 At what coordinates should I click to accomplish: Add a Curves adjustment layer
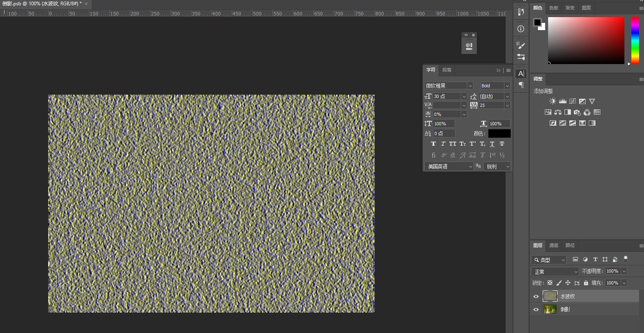(573, 101)
